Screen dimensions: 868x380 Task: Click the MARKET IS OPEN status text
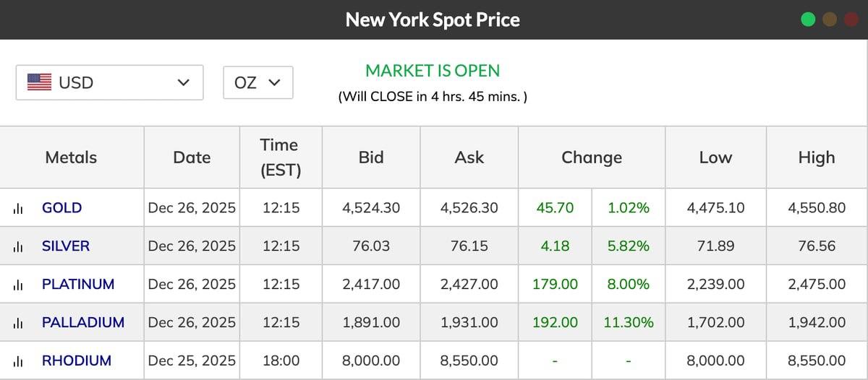(433, 71)
